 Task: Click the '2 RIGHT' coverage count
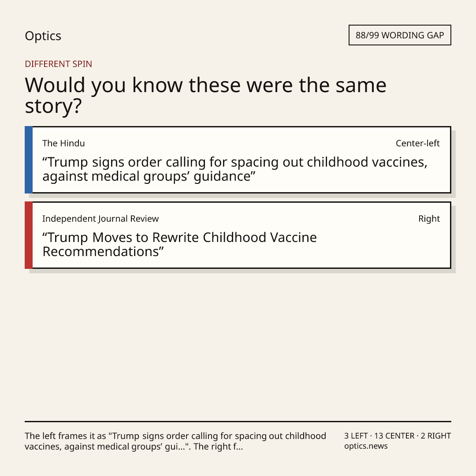[x=435, y=436]
